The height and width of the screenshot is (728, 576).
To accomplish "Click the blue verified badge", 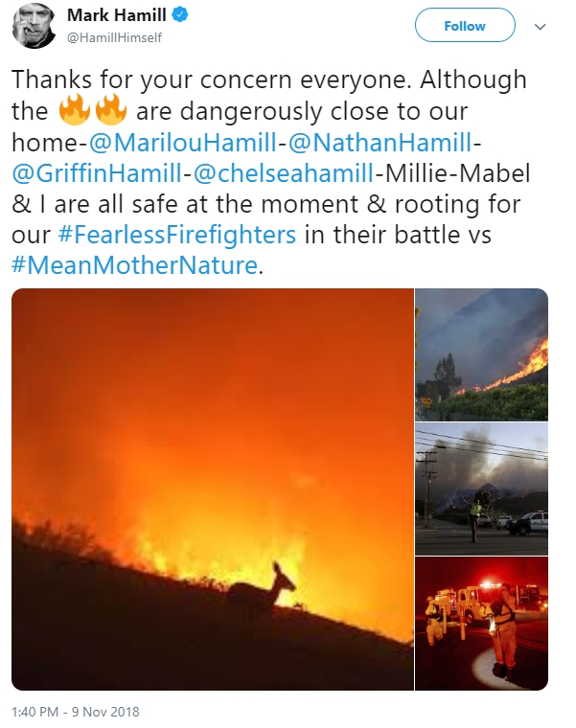I will click(179, 15).
